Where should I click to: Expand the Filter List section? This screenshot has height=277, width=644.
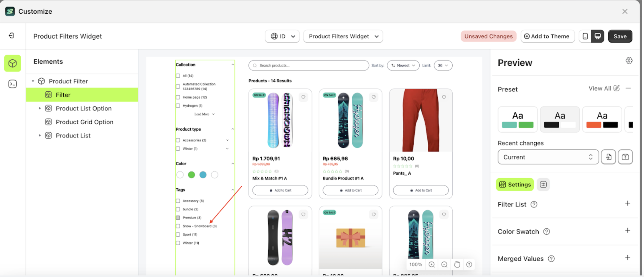(x=628, y=204)
